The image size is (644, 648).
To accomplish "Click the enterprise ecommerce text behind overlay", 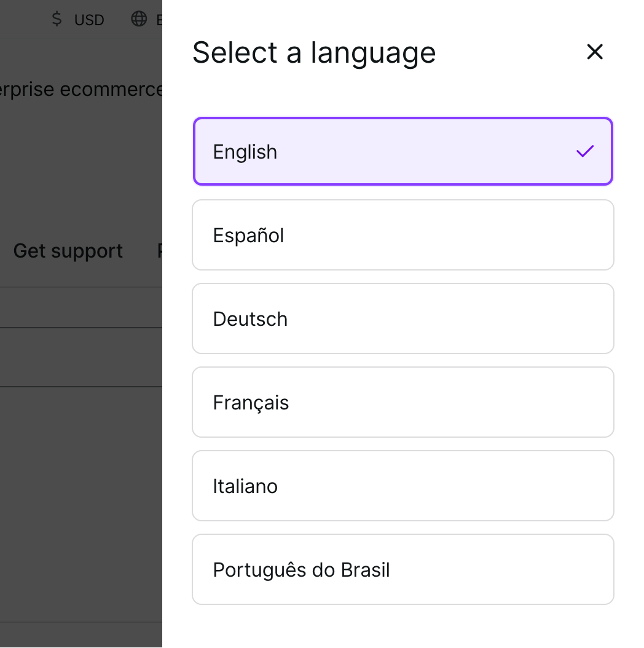I will click(x=81, y=90).
